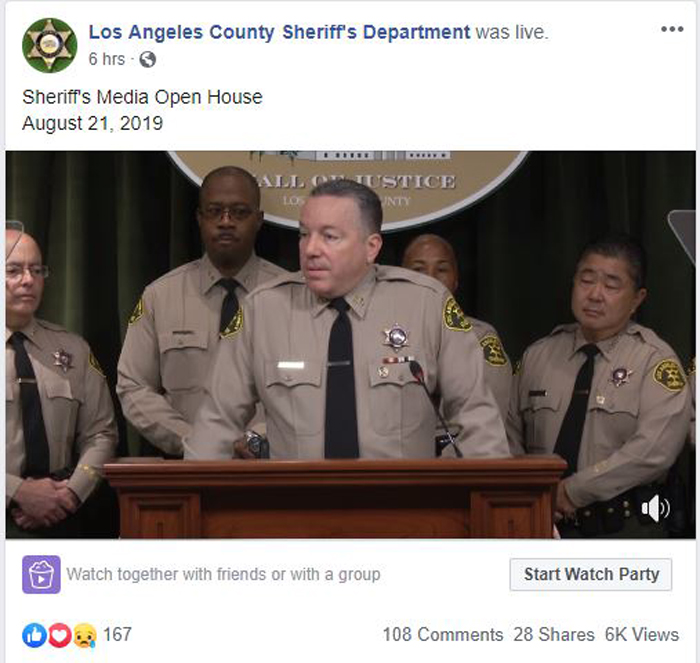Mute the video with the speaker icon
This screenshot has height=663, width=700.
tap(655, 508)
